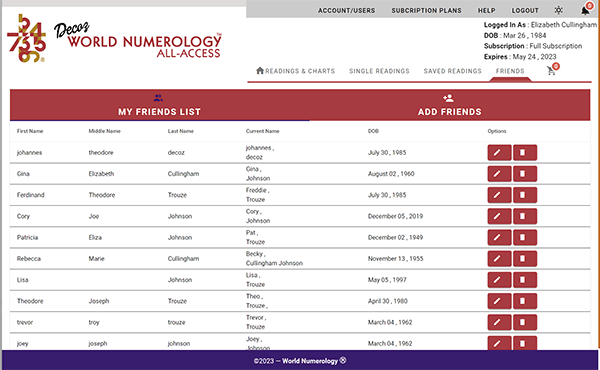Edit Theodore Trouze's entry
Image resolution: width=600 pixels, height=370 pixels.
[499, 301]
